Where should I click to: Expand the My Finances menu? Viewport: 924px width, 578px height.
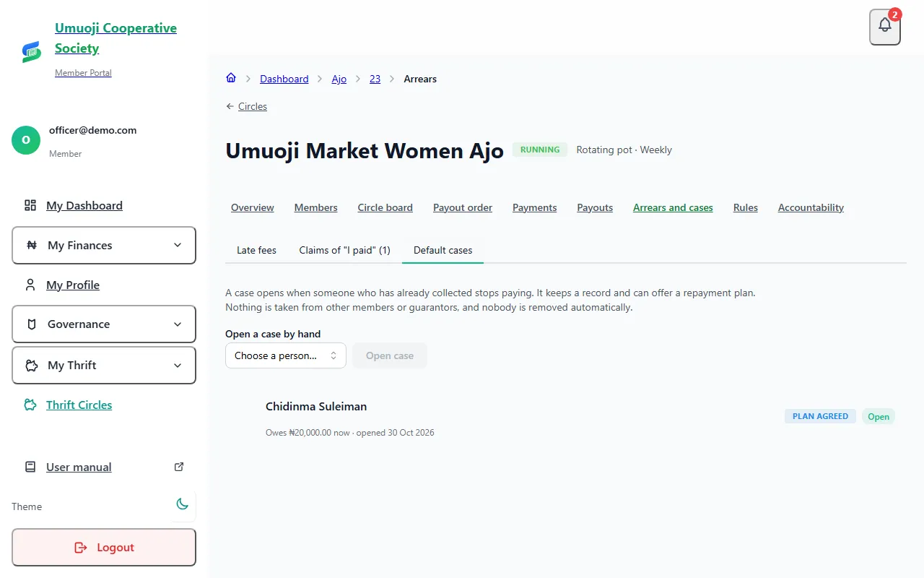tap(104, 245)
